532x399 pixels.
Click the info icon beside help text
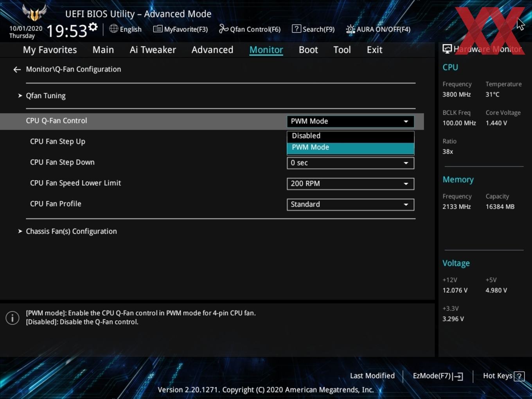tap(13, 318)
